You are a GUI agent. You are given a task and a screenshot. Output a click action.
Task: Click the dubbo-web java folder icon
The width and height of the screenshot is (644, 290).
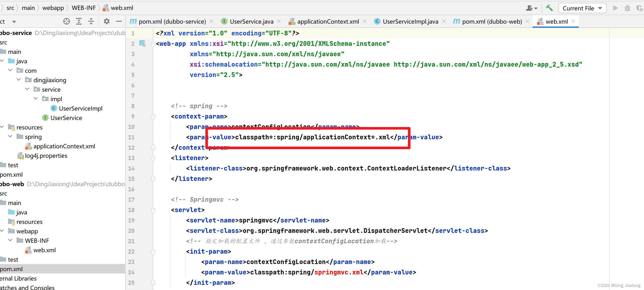coord(11,212)
